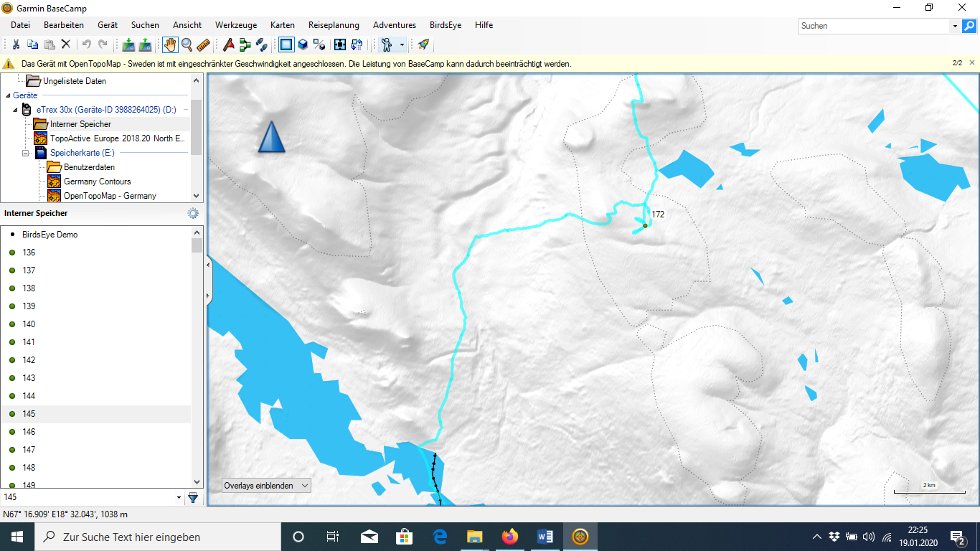Screen dimensions: 980x551
Task: Select Interner Speicher in tree
Action: [80, 124]
